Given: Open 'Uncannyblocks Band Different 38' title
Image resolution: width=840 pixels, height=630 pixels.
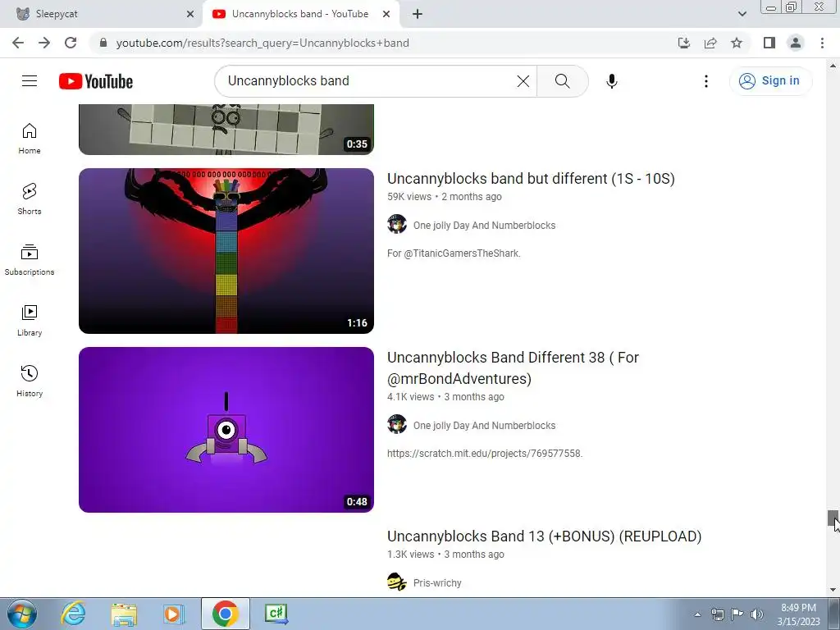Looking at the screenshot, I should click(514, 368).
